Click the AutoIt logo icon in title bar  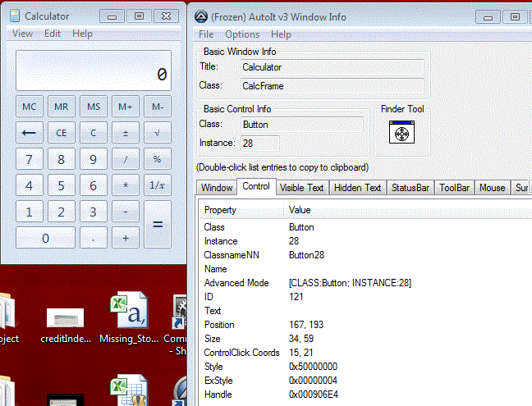201,16
